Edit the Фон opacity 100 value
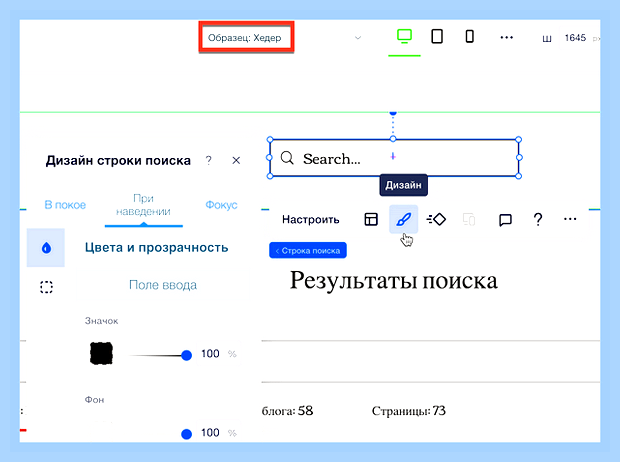Viewport: 620px width, 462px height. click(210, 432)
